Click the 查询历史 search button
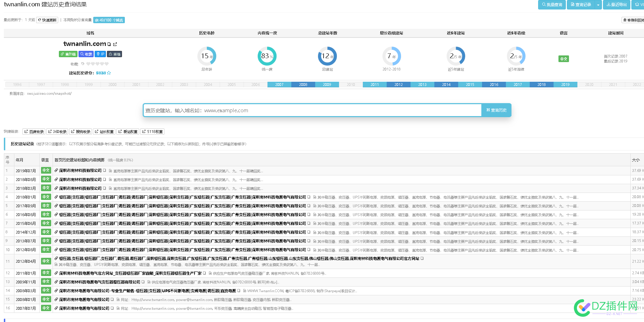The width and height of the screenshot is (644, 322). 496,110
